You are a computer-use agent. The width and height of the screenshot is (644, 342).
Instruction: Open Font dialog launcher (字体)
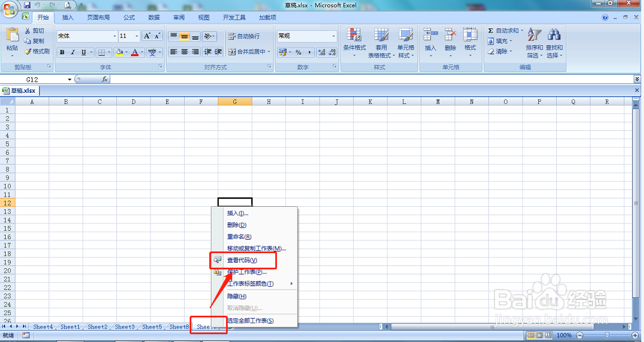(x=161, y=66)
